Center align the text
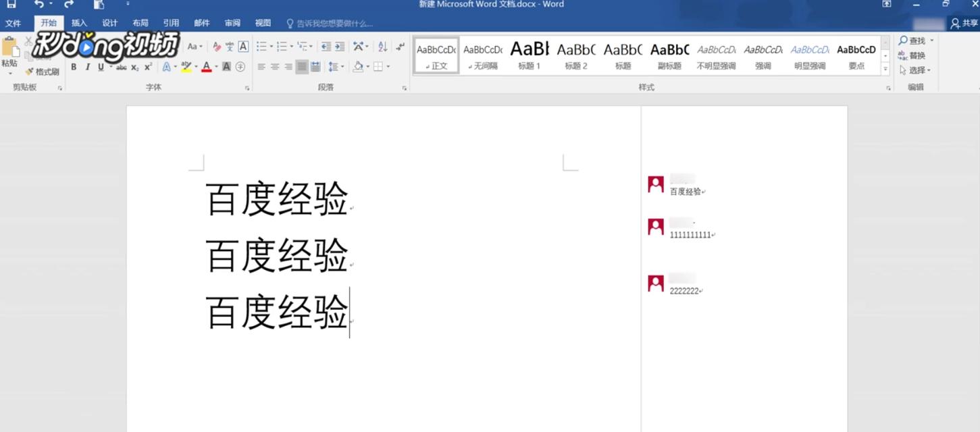 point(275,67)
